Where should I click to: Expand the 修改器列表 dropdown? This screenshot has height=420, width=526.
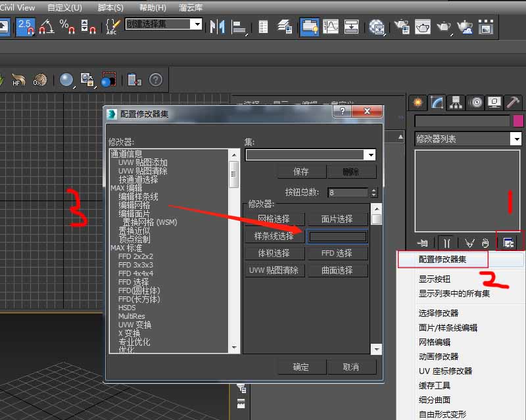516,139
